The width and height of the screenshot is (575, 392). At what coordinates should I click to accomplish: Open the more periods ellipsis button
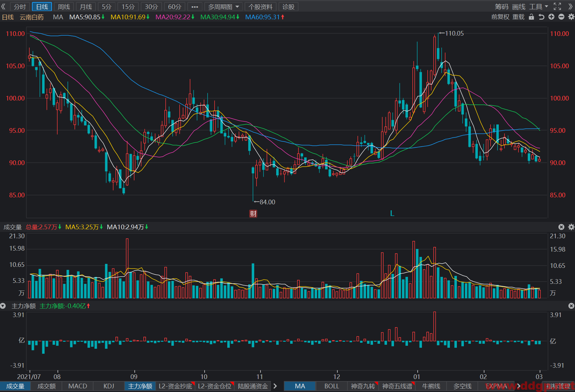[195, 7]
